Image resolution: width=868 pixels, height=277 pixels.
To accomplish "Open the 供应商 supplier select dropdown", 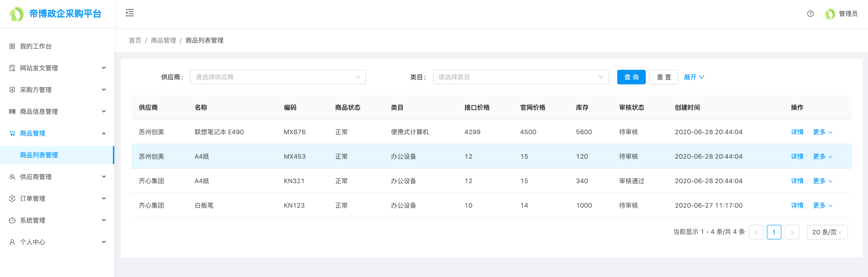I will tap(278, 77).
